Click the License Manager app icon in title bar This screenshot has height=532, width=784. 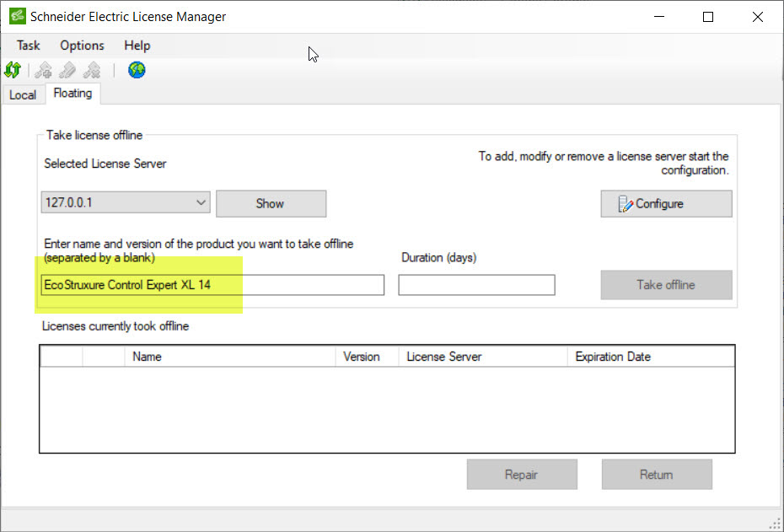pos(18,16)
